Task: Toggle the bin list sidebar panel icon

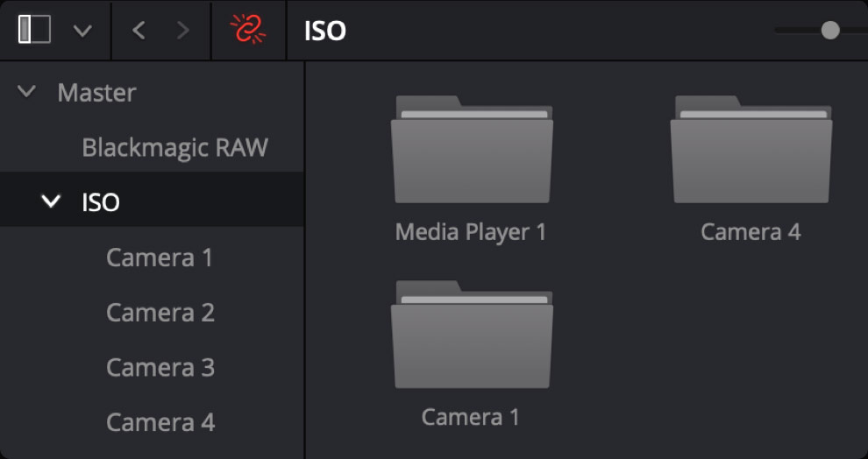Action: [35, 31]
